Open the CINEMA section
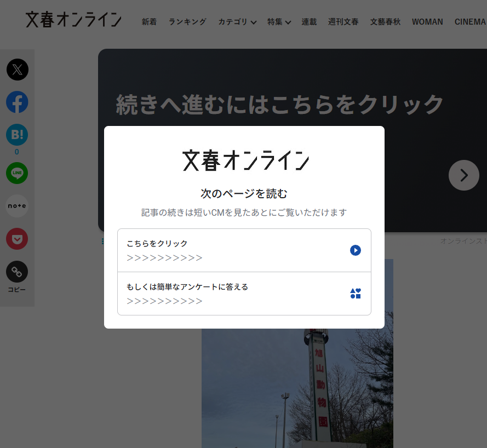 [x=470, y=22]
